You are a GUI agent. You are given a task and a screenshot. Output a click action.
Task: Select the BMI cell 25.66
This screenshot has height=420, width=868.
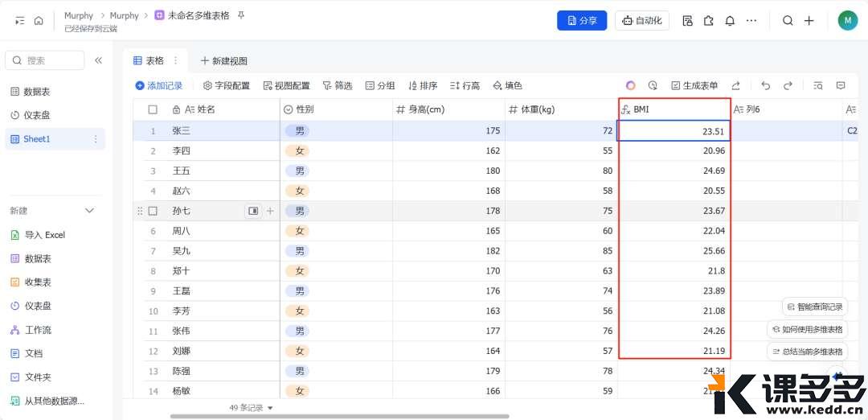(x=674, y=251)
